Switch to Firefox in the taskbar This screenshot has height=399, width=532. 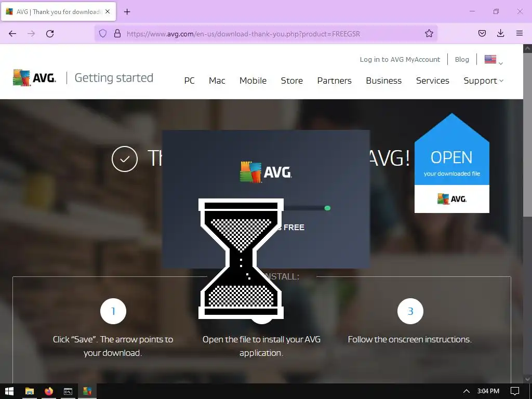click(49, 391)
